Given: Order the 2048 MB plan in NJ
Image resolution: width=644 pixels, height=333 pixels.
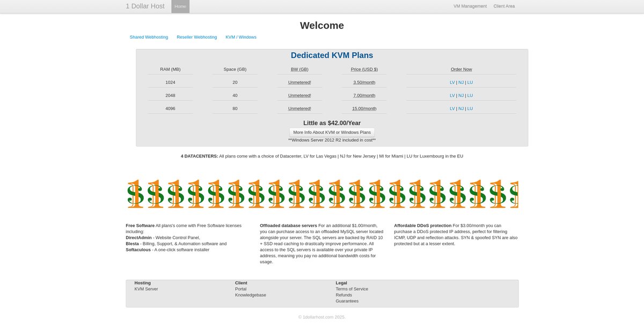Looking at the screenshot, I should pos(461,95).
